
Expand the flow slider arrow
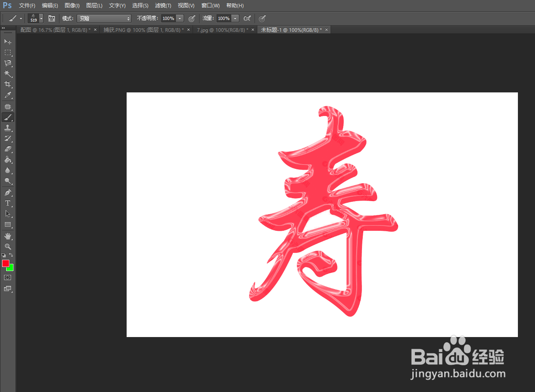pyautogui.click(x=235, y=18)
